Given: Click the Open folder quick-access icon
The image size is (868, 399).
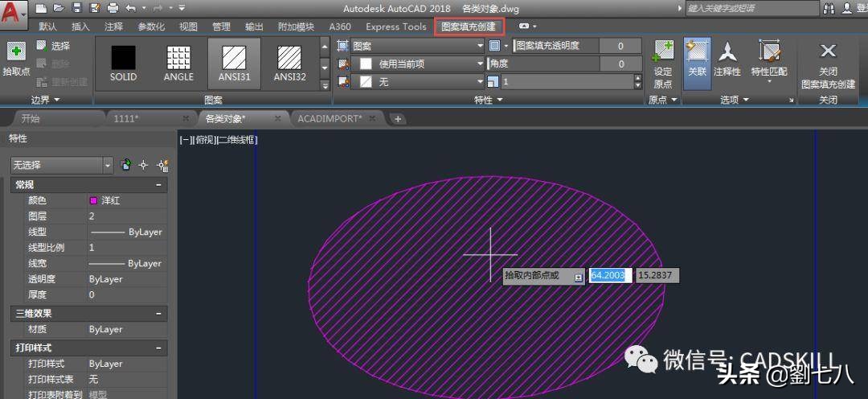Looking at the screenshot, I should tap(59, 8).
